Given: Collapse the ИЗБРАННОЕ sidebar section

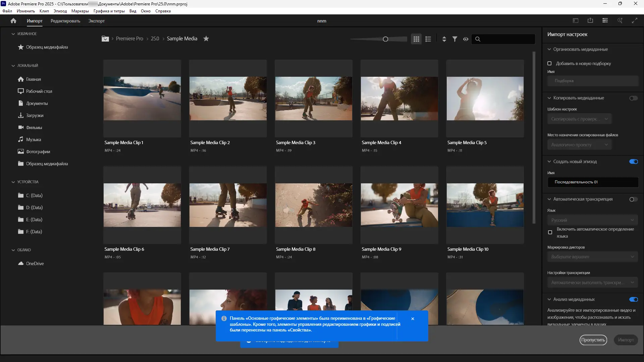Looking at the screenshot, I should point(13,34).
